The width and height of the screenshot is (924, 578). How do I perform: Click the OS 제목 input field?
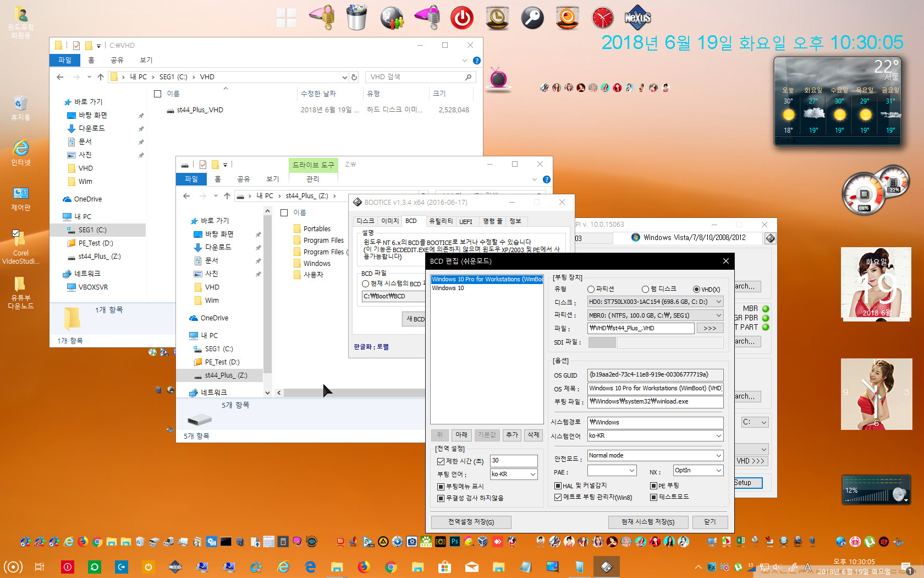coord(655,389)
